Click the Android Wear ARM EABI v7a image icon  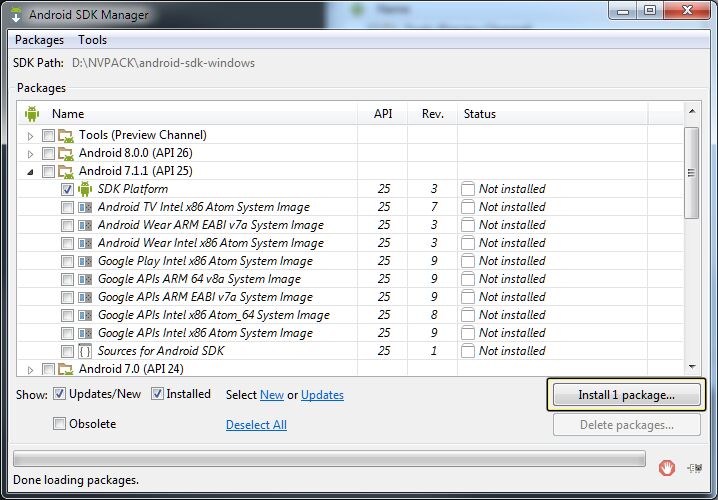tap(85, 225)
